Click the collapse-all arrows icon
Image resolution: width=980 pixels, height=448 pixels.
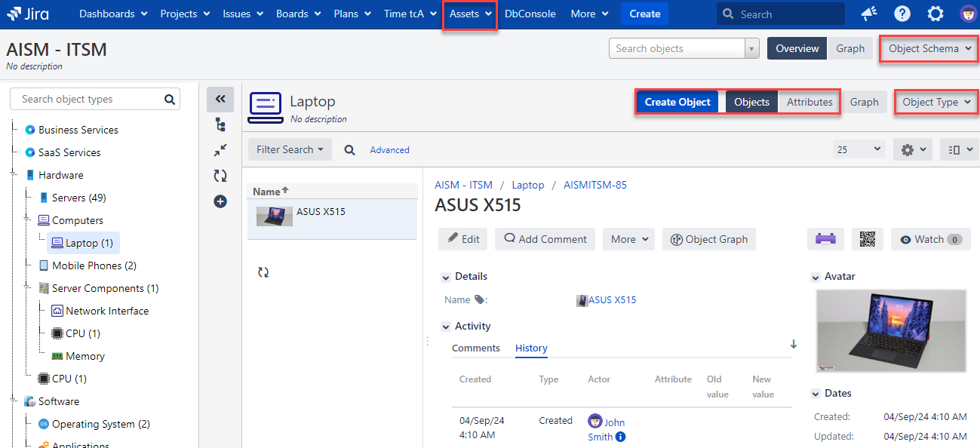220,151
